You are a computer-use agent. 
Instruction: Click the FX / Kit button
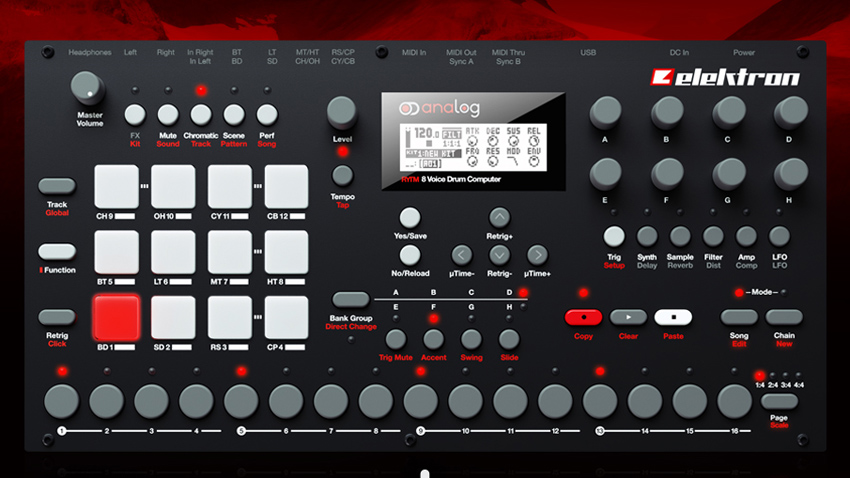pos(135,115)
